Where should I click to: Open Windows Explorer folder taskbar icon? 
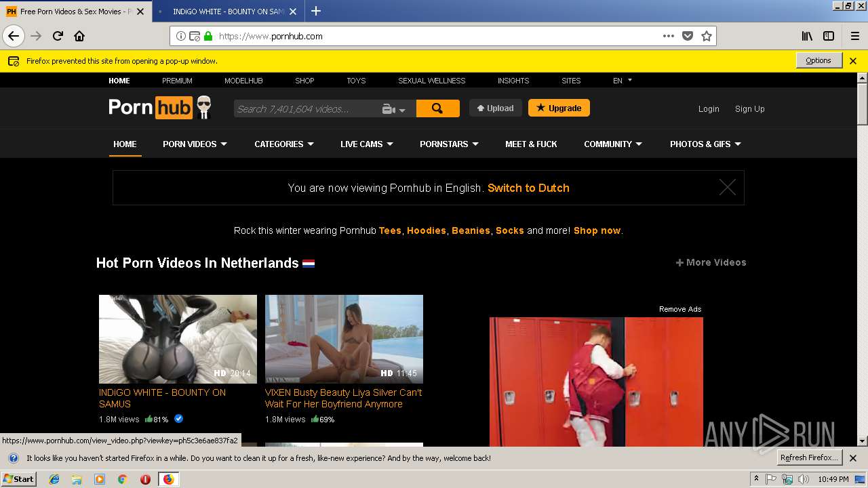(x=77, y=479)
